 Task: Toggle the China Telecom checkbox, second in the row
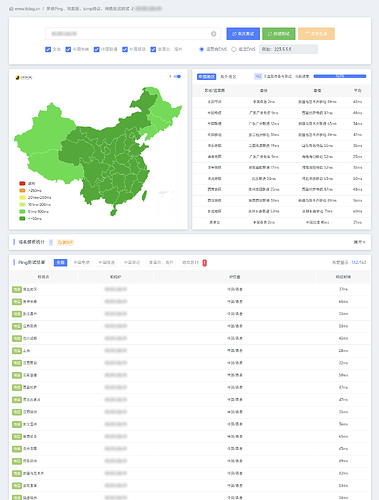(x=68, y=49)
